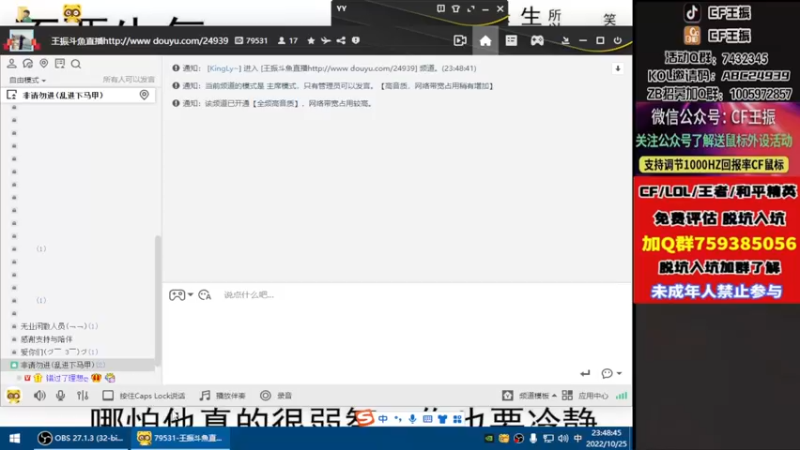Favorite the channel with the star
Image resolution: width=800 pixels, height=450 pixels.
[311, 40]
